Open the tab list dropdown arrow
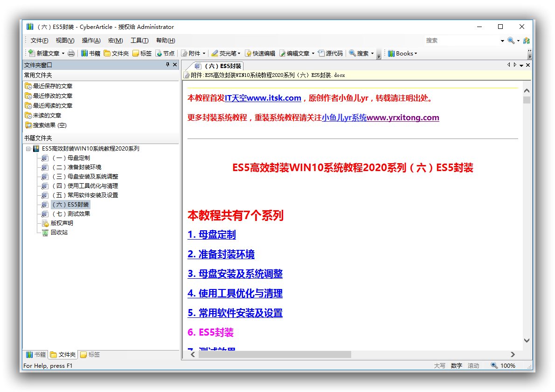This screenshot has width=555, height=392. coord(521,65)
